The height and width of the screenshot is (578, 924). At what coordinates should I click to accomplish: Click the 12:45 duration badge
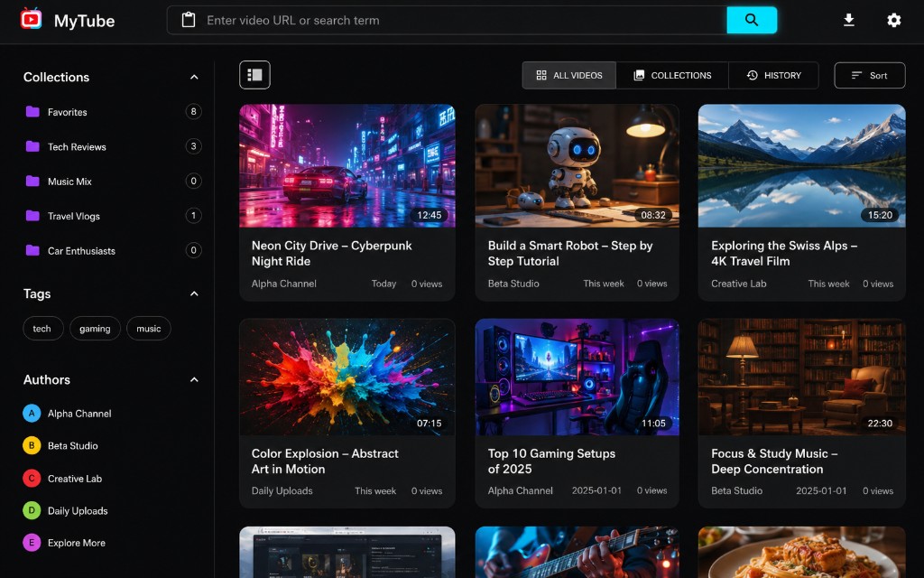click(x=429, y=215)
